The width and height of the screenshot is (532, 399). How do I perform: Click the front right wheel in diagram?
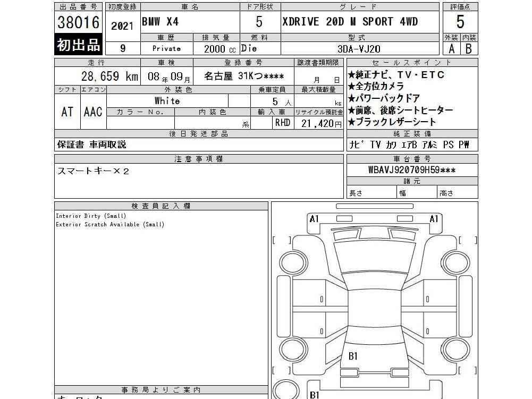tap(455, 262)
